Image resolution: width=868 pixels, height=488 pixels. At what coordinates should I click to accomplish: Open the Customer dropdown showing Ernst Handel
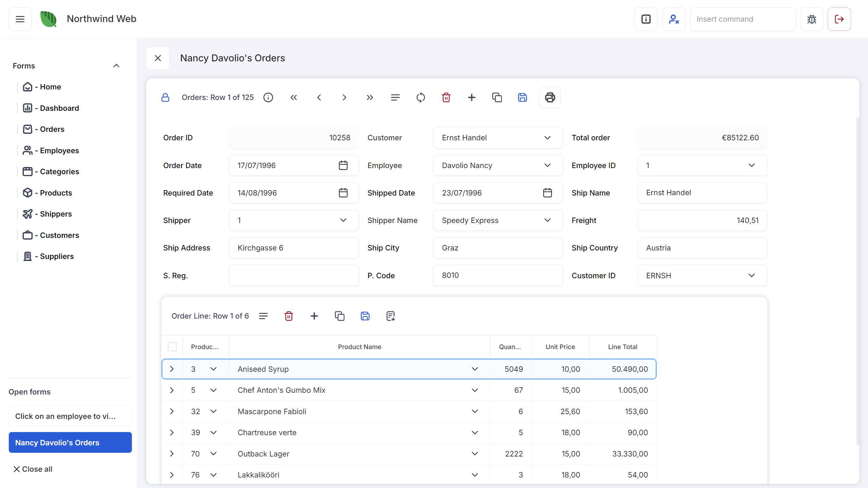[497, 138]
